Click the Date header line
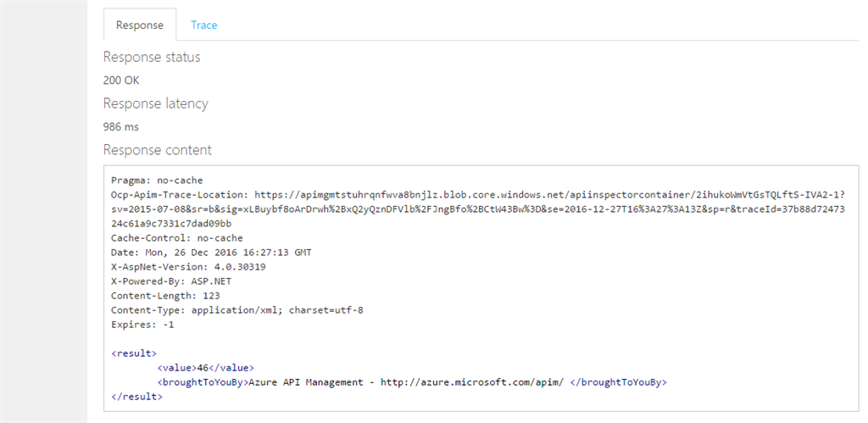868x423 pixels. [x=200, y=253]
